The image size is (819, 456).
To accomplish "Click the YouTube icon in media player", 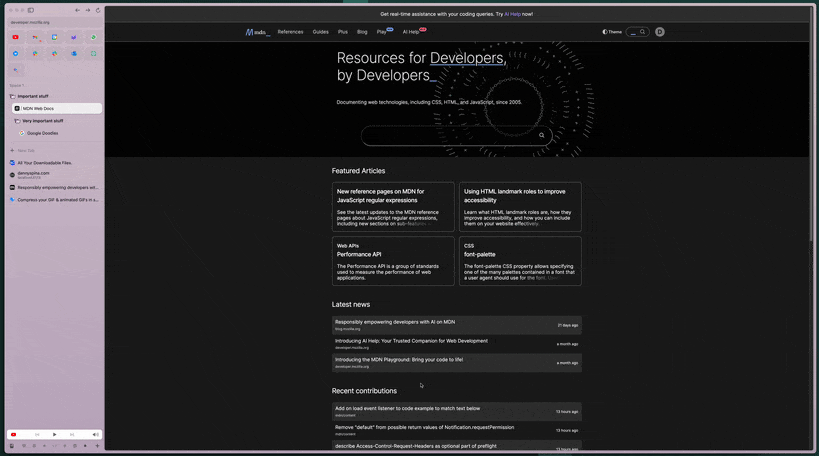I will (x=14, y=435).
